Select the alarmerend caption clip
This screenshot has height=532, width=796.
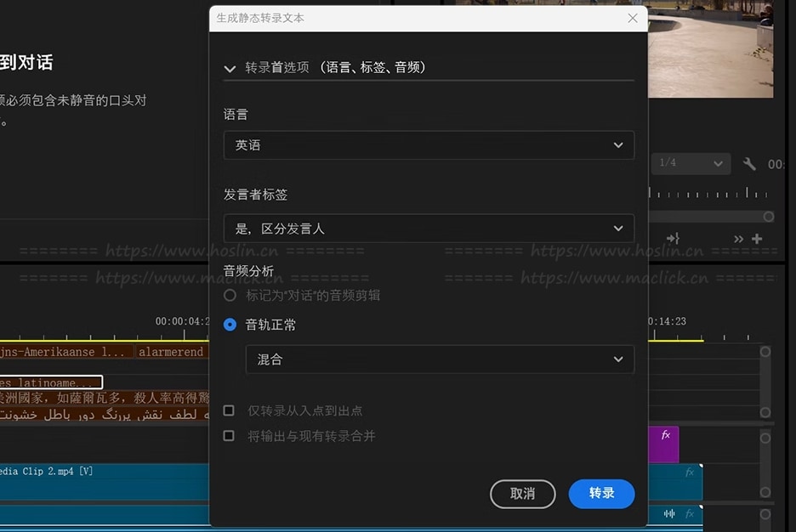point(172,352)
